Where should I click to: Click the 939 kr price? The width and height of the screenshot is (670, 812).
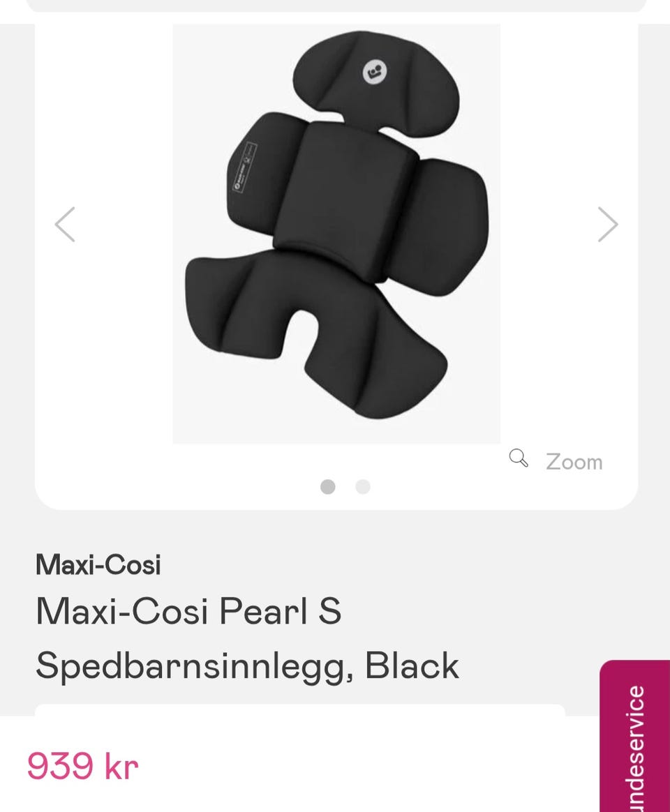pos(83,766)
